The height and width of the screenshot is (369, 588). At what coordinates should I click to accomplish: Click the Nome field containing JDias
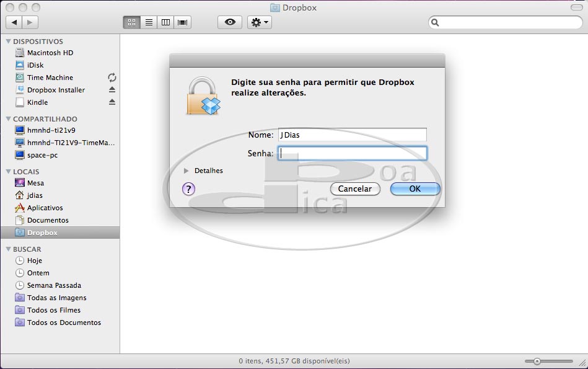click(x=352, y=135)
